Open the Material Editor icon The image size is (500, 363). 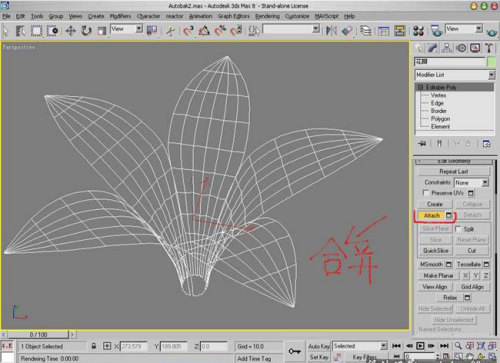[x=418, y=31]
